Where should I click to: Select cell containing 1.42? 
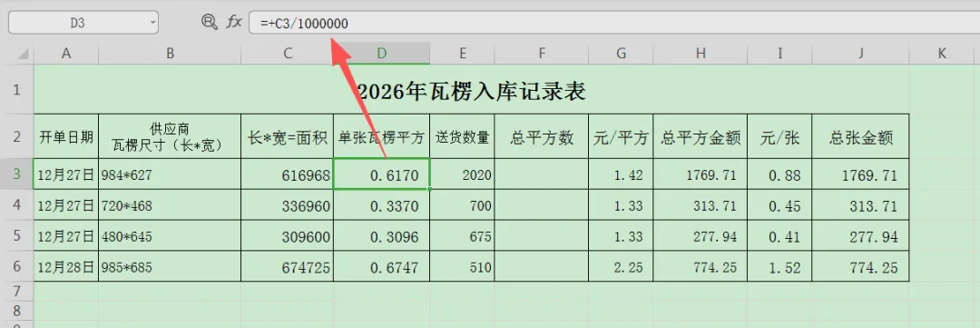pos(622,174)
